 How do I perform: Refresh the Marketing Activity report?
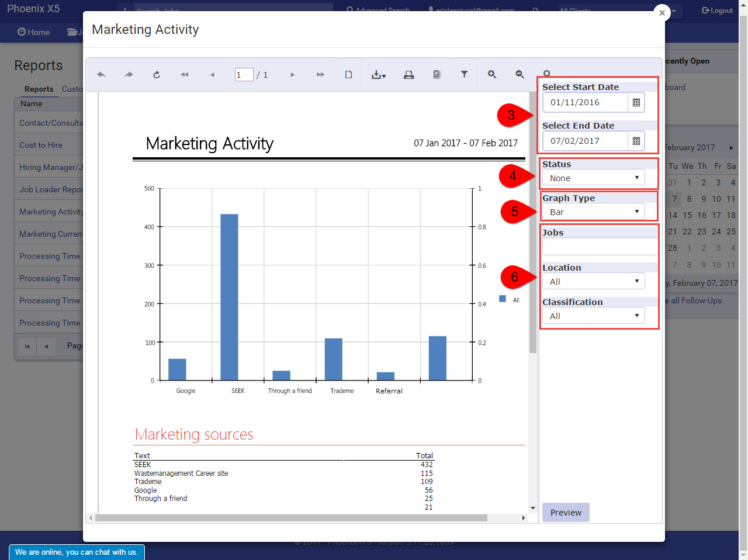click(x=157, y=75)
